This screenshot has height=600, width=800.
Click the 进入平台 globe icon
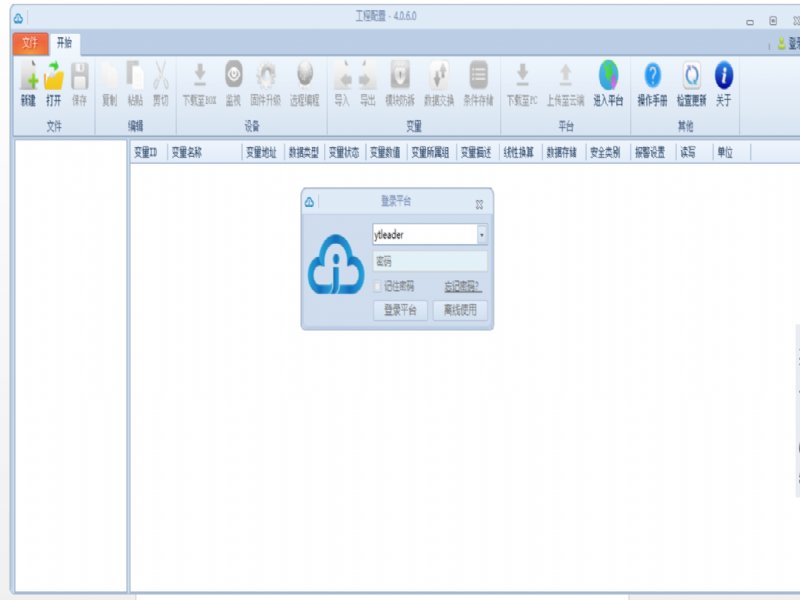point(608,77)
